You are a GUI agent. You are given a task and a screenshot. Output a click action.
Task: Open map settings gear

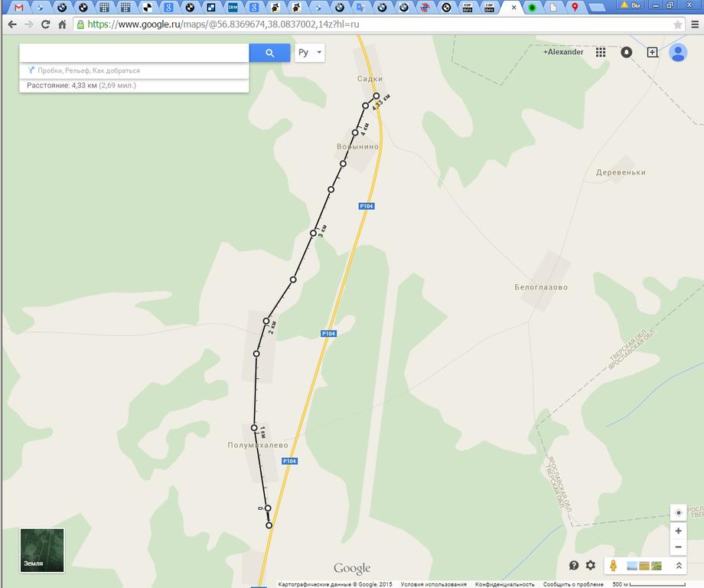pos(591,565)
